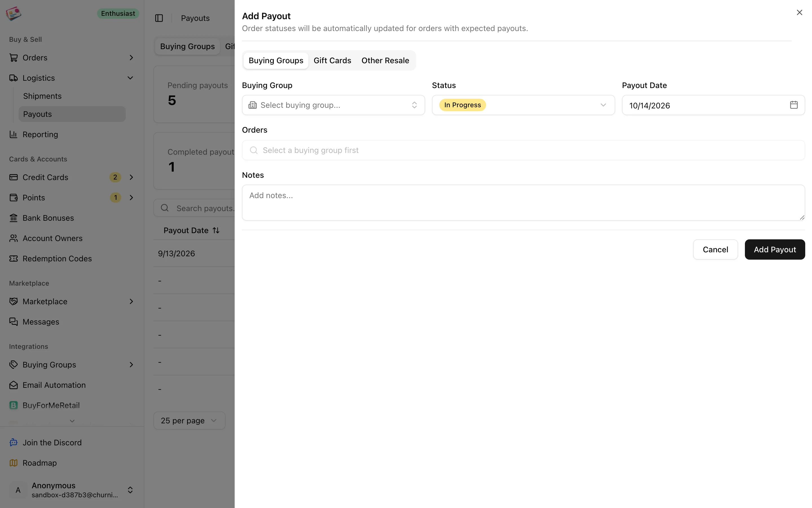Click the search magnifier in Orders field
812x508 pixels.
[x=254, y=150]
